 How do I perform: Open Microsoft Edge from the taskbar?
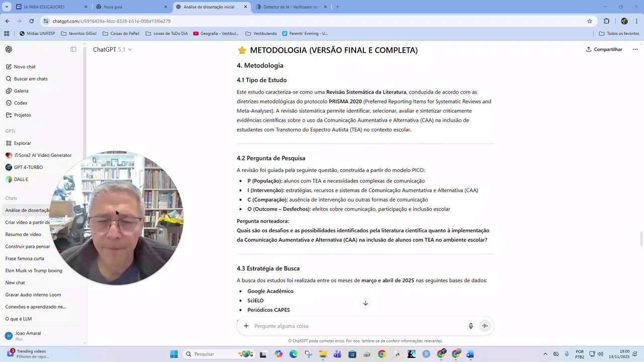pyautogui.click(x=293, y=354)
